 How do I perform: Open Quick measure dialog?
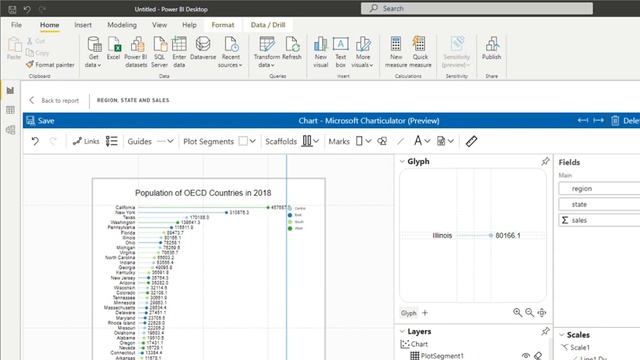point(420,52)
